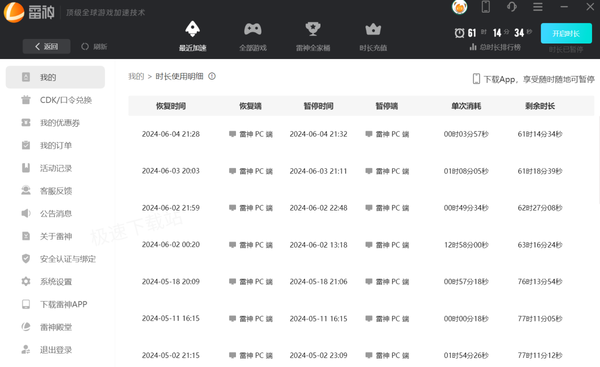This screenshot has width=600, height=367.
Task: Click the gamepad icon for all games
Action: (253, 29)
